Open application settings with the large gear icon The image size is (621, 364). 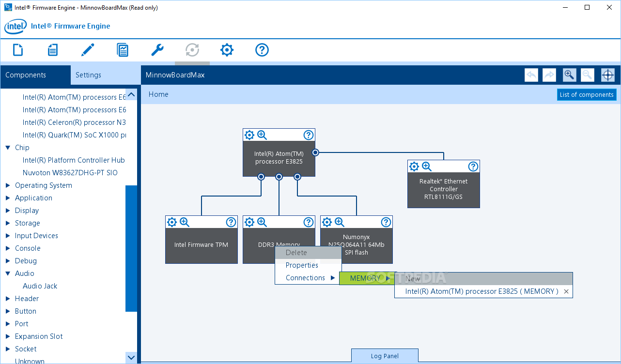pos(227,50)
